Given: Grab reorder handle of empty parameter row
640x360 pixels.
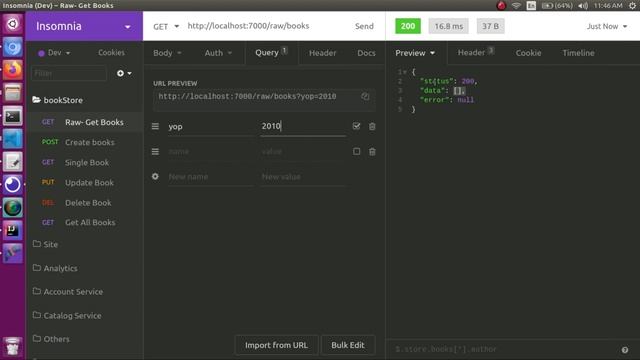Looking at the screenshot, I should tap(155, 152).
